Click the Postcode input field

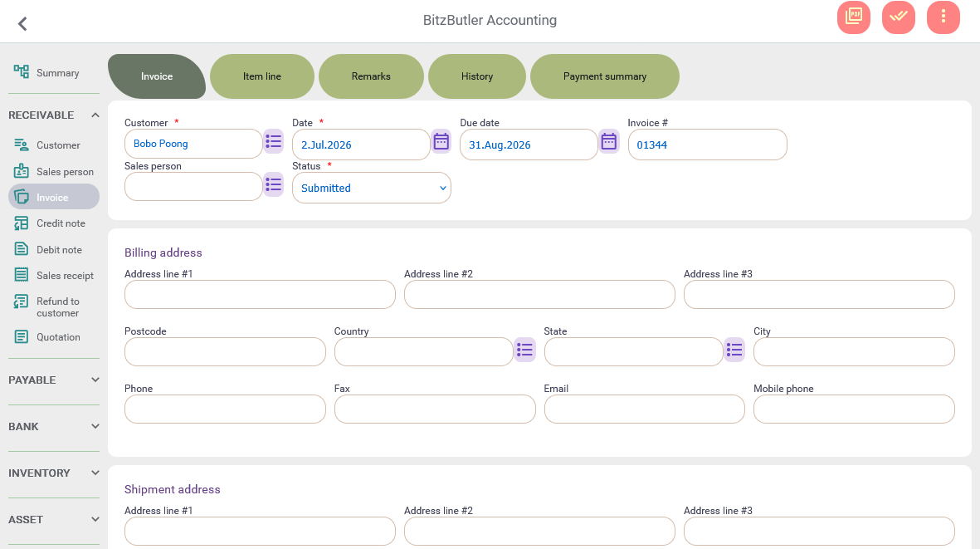coord(225,351)
